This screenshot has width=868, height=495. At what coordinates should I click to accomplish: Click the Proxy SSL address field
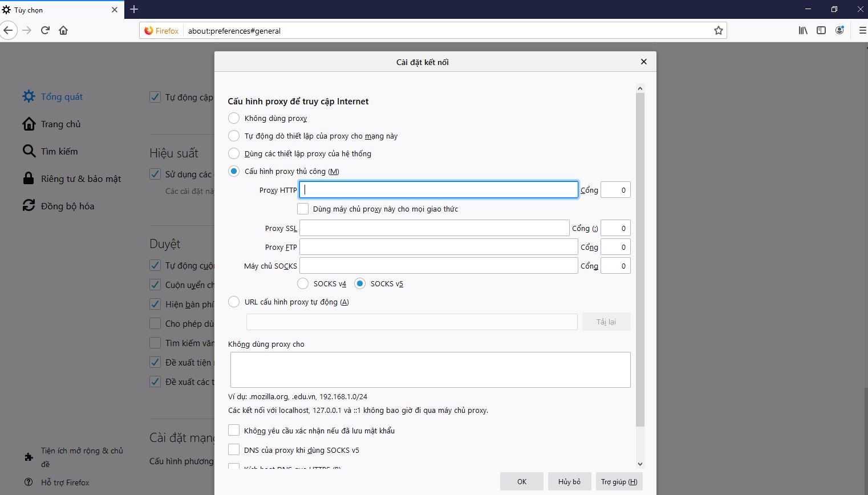(x=434, y=228)
